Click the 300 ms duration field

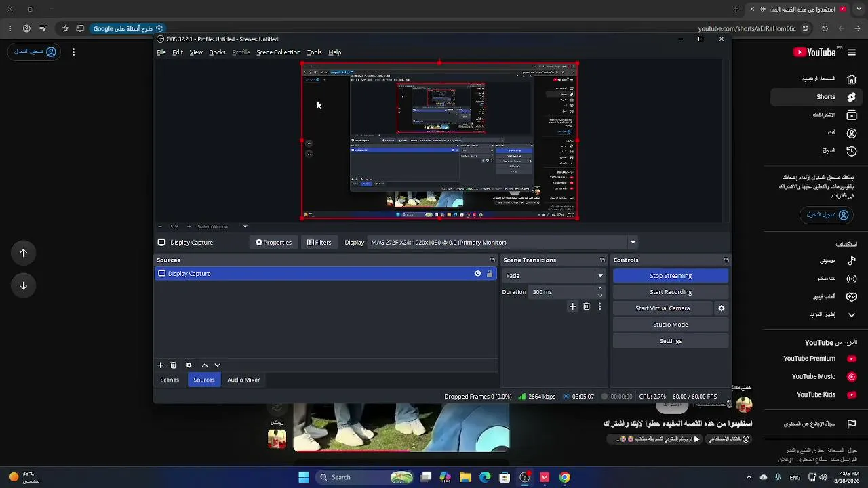(x=563, y=292)
